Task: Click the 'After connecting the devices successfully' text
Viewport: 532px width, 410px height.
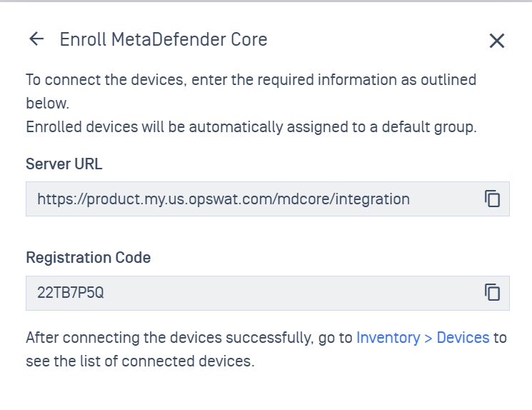Action: [x=189, y=338]
